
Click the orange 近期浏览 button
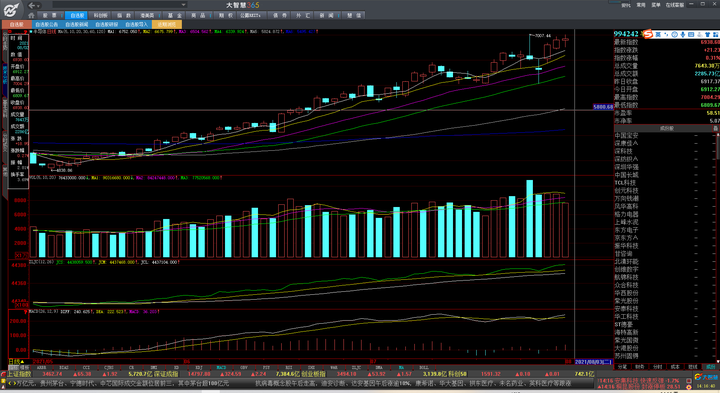point(167,24)
